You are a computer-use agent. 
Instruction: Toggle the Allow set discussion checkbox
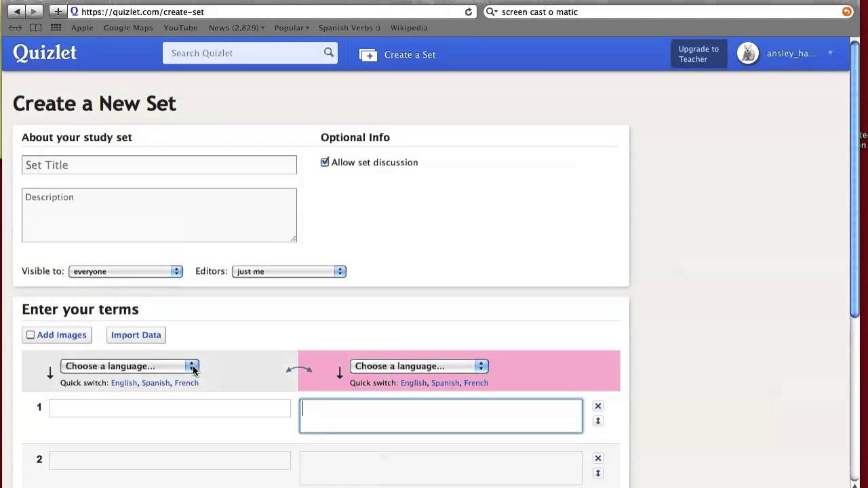coord(325,162)
